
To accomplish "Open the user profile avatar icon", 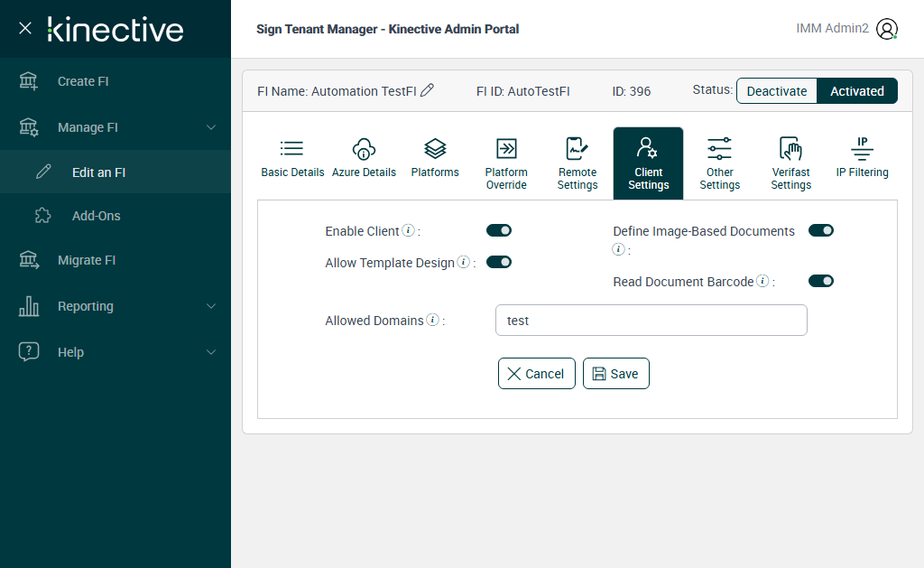I will click(x=887, y=29).
